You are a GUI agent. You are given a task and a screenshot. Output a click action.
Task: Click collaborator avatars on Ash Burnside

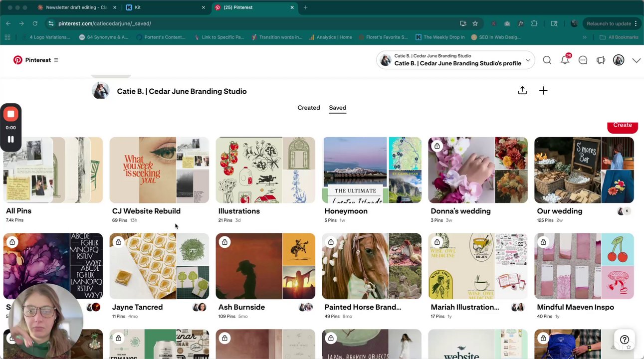[306, 307]
